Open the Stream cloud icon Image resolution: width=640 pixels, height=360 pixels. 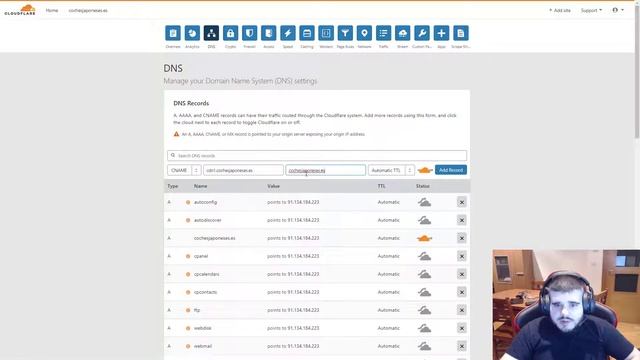point(402,33)
